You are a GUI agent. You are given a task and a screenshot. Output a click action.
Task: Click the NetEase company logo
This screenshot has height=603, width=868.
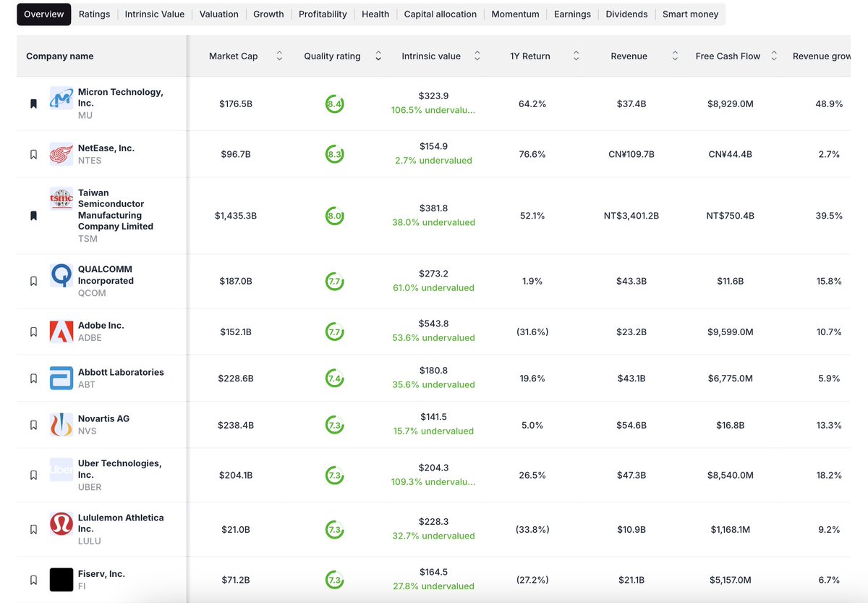tap(61, 154)
